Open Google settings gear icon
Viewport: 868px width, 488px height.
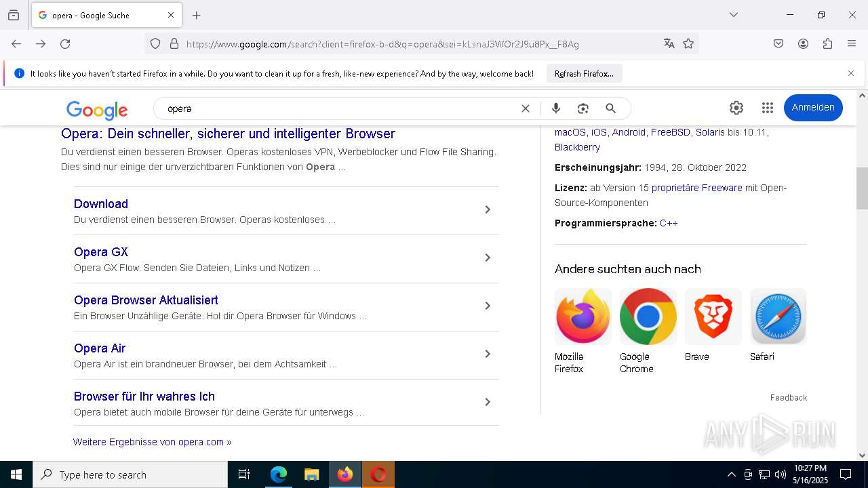pos(736,108)
